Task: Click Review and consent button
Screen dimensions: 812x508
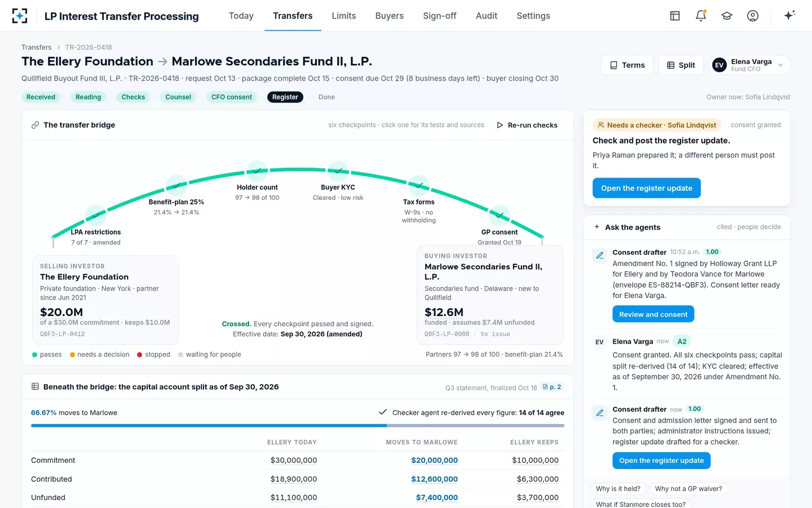Action: pos(653,314)
